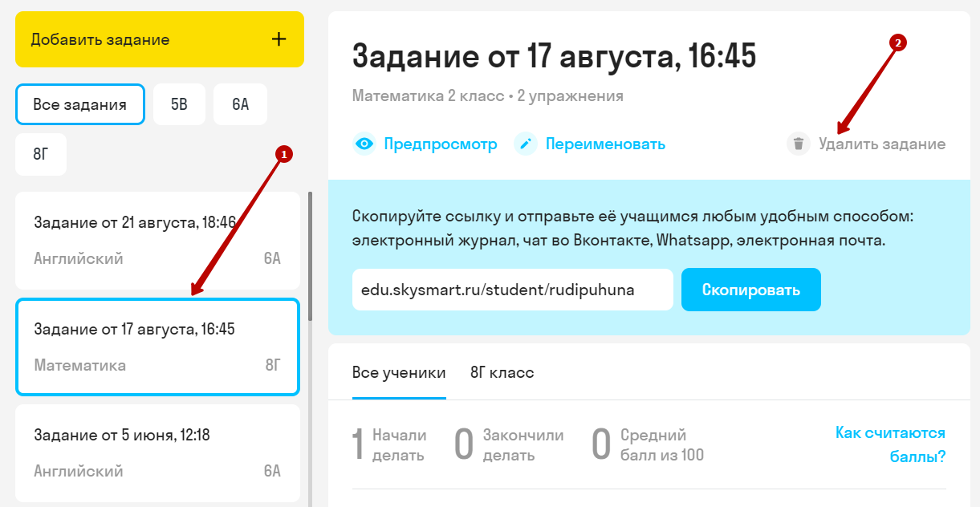Click the student link input field
Viewport: 980px width, 507px height.
513,290
